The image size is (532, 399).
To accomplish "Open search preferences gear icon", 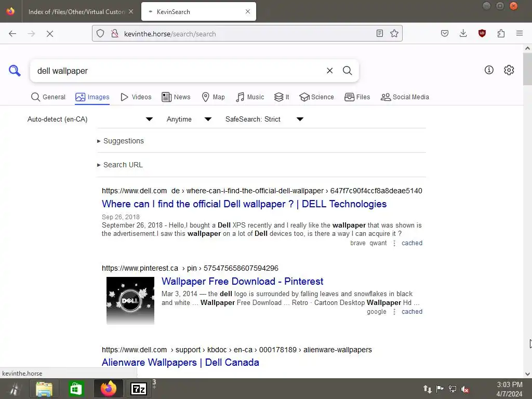I will click(x=509, y=70).
